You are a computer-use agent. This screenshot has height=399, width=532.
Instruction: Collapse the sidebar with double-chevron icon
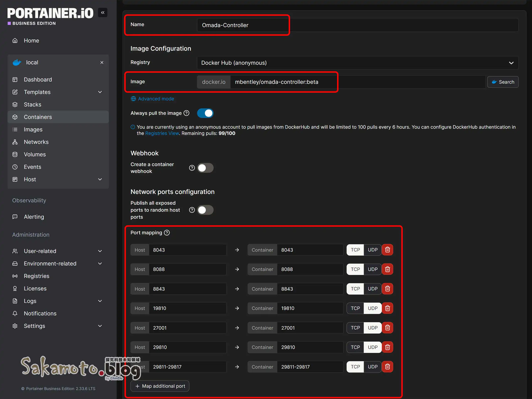[x=103, y=12]
